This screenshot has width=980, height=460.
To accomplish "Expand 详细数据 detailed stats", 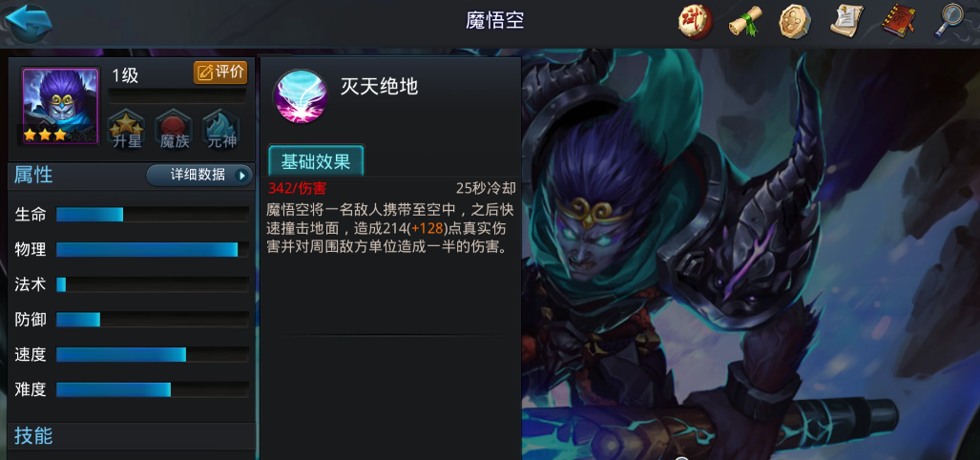I will pyautogui.click(x=200, y=175).
